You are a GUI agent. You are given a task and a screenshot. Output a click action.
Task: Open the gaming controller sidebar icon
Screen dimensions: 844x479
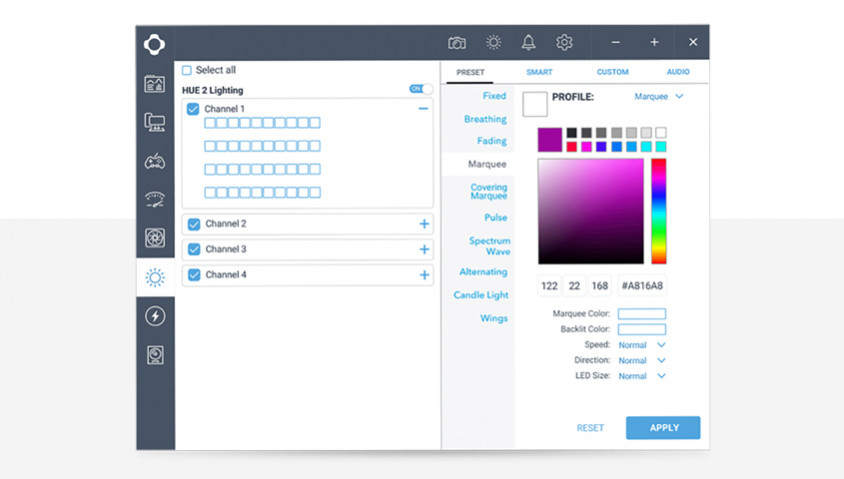(x=154, y=161)
